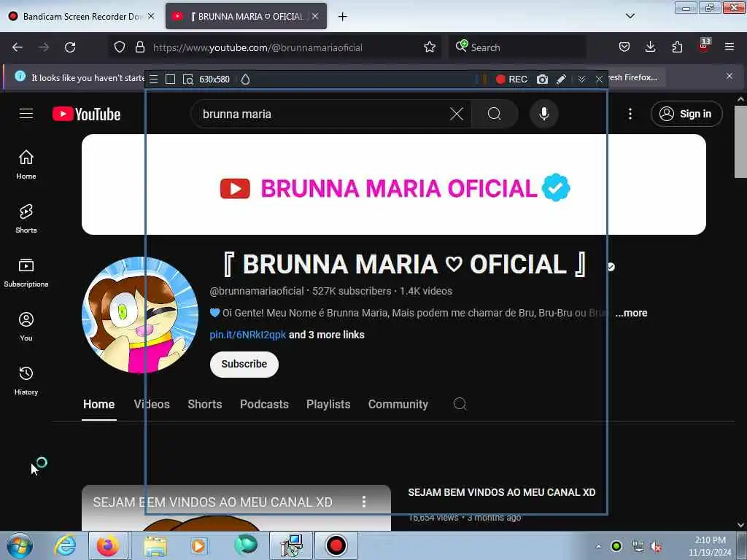Search within channel using magnifier icon
The width and height of the screenshot is (747, 560).
click(460, 404)
